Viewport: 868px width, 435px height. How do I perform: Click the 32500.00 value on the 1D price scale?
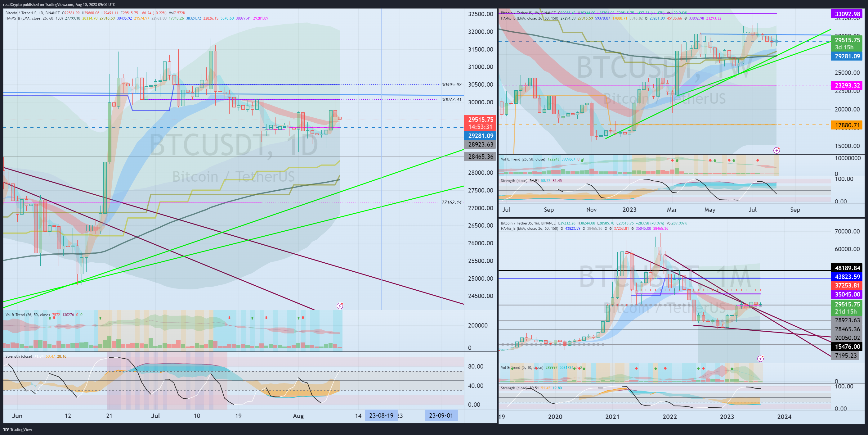coord(481,14)
